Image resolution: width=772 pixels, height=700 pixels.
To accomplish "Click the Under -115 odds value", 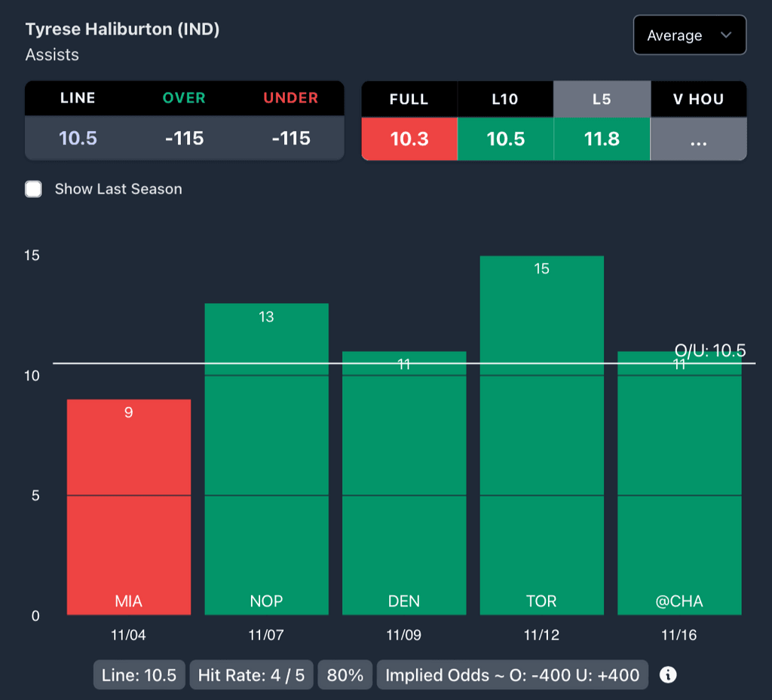I will pyautogui.click(x=290, y=139).
